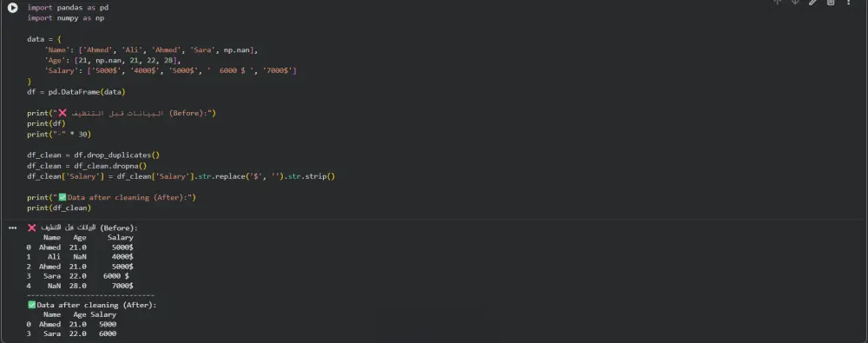Click the 'import pandas as pd' line

[x=68, y=8]
